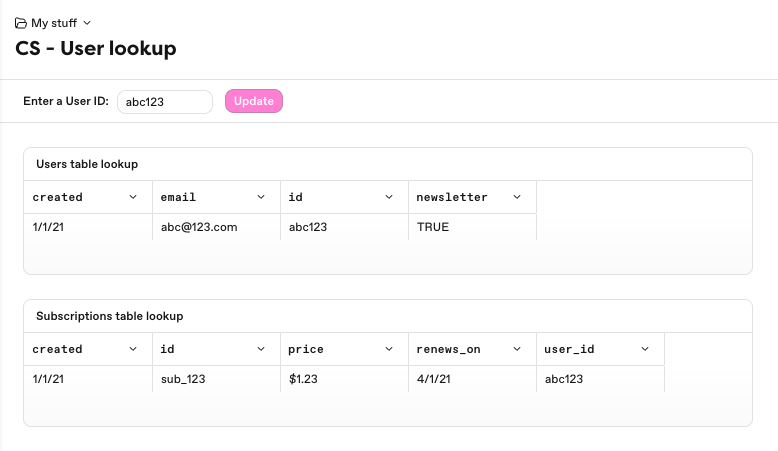Screen dimensions: 778x451
Task: Select abc123 cell in Users table
Action: point(344,227)
